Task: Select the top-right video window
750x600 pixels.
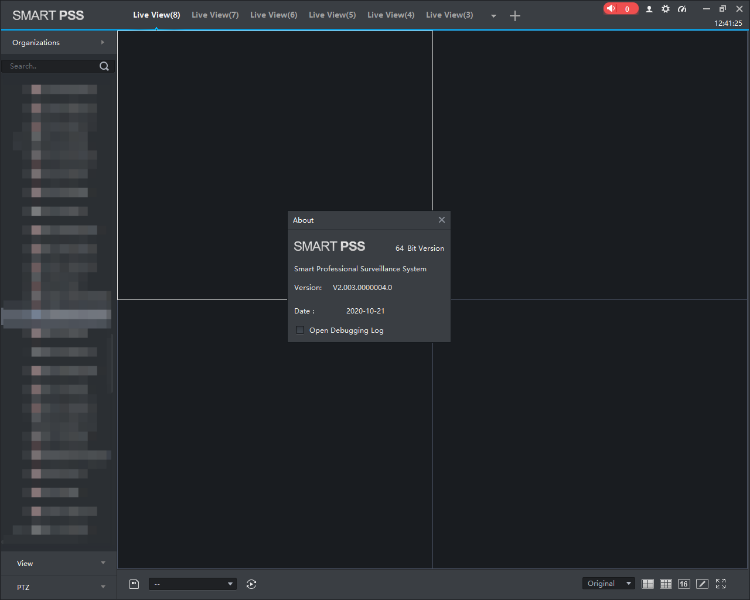Action: point(590,165)
